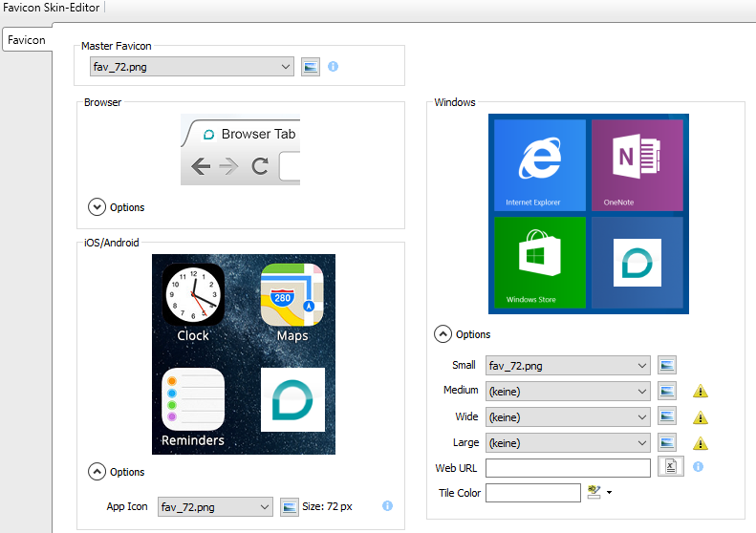Click the browse image icon for Medium tile
Screen dimensions: 756x533
[x=667, y=391]
